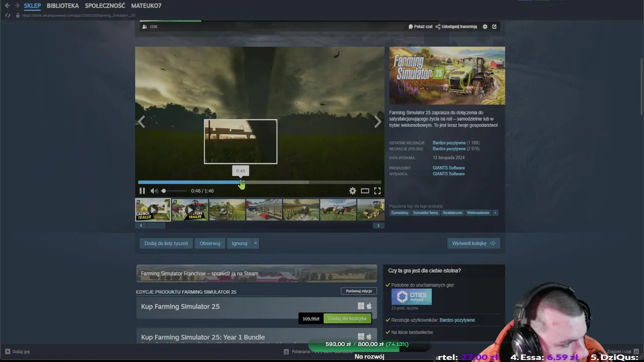Screen dimensions: 644x362
Task: Open the Pobieranie downloads status
Action: click(318, 351)
